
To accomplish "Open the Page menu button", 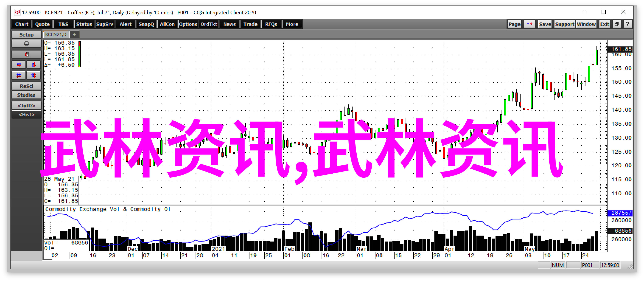I will 514,24.
